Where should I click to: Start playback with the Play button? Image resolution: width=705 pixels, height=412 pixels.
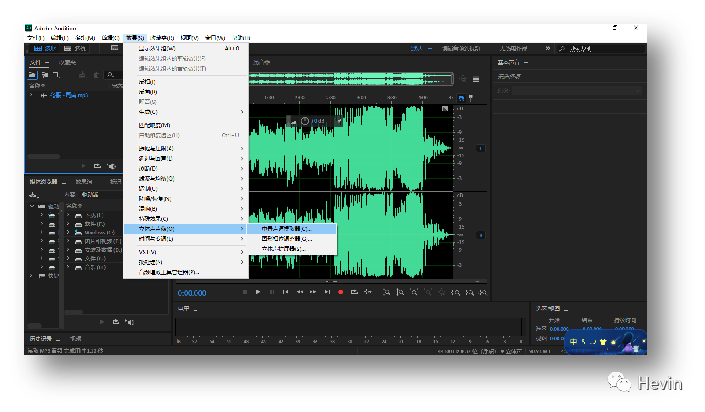coord(258,292)
